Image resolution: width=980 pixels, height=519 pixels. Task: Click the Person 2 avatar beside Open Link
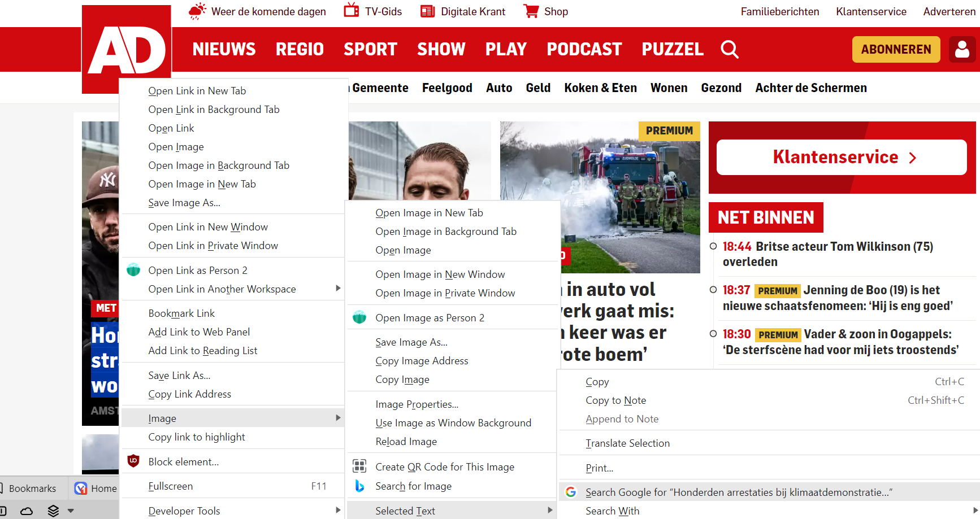133,270
